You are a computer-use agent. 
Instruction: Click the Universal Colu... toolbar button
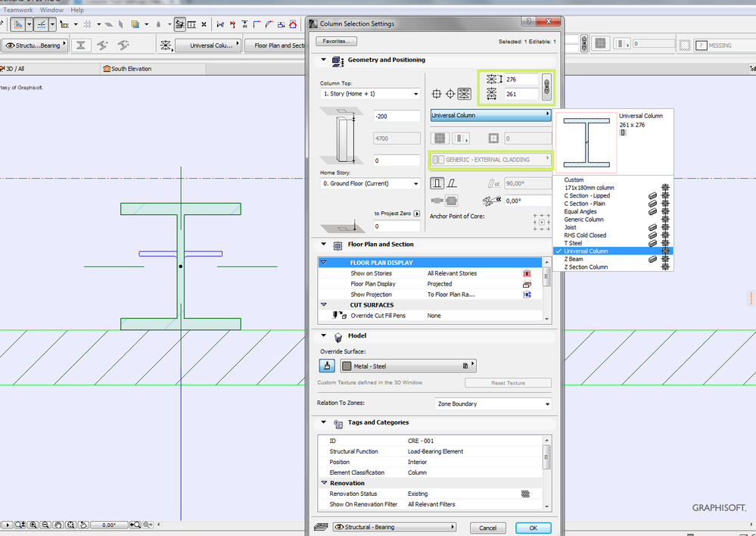(x=208, y=45)
